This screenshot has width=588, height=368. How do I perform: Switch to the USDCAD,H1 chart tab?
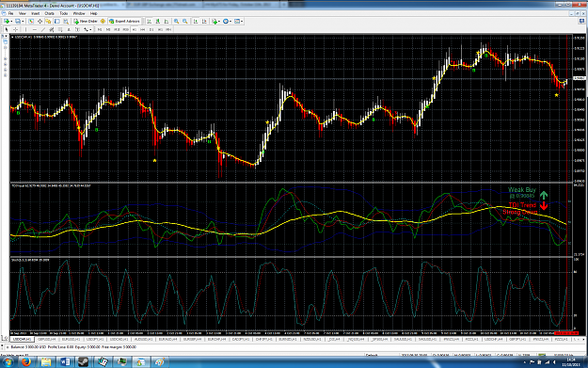(119, 339)
